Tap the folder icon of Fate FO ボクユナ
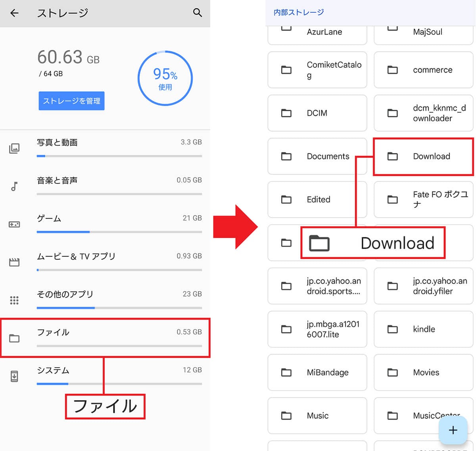The height and width of the screenshot is (451, 476). [x=393, y=200]
